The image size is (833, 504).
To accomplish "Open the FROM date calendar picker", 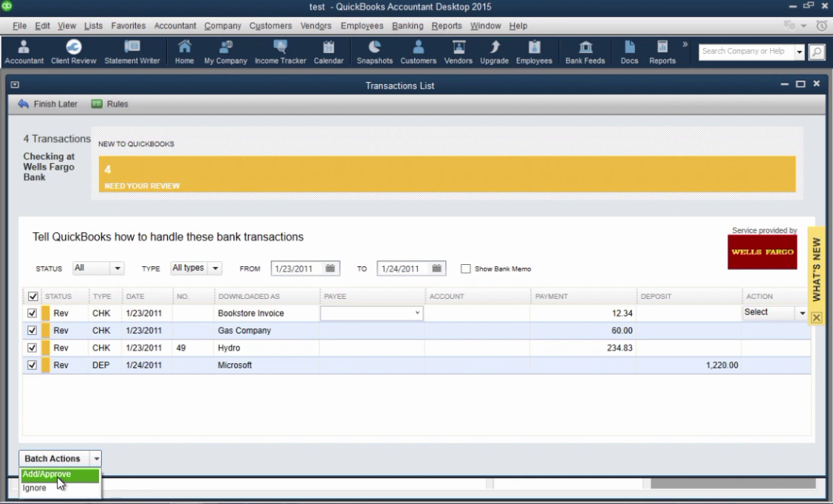I will coord(330,269).
